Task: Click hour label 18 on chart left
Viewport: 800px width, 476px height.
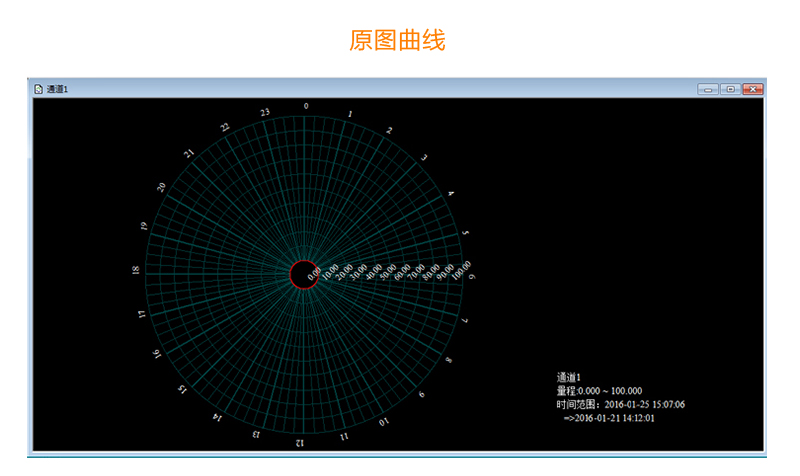Action: (136, 270)
